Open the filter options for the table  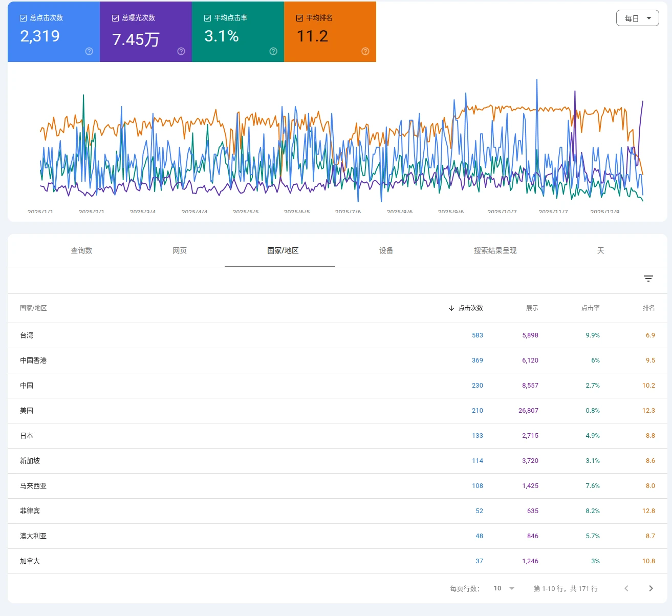click(x=648, y=278)
